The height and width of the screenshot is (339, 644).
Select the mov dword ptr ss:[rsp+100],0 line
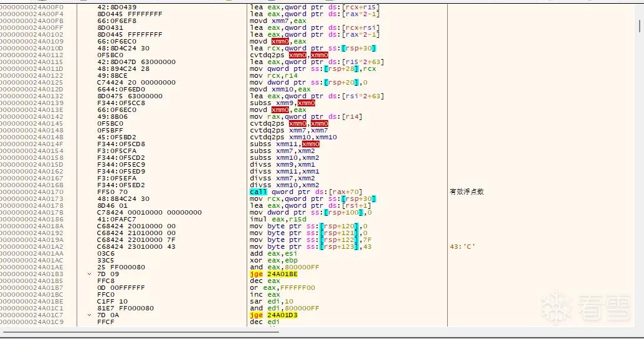[311, 212]
